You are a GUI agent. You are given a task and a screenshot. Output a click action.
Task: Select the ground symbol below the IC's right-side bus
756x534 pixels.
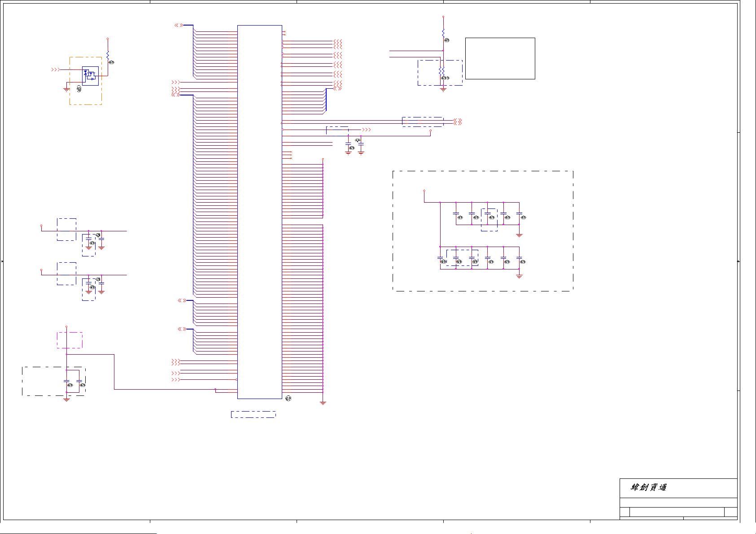[x=323, y=403]
